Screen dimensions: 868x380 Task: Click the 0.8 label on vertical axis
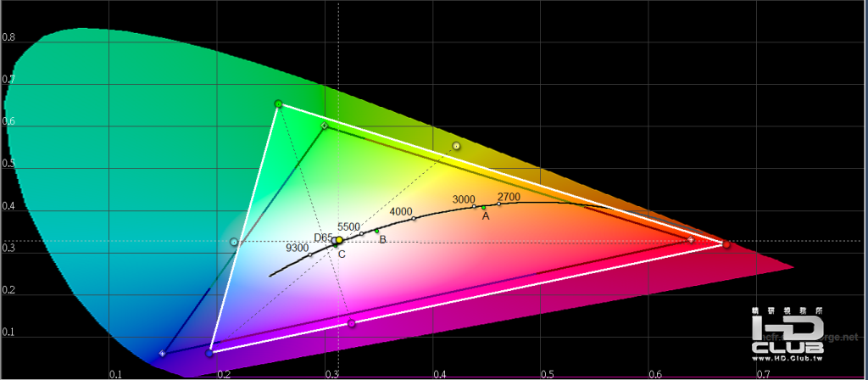click(x=8, y=37)
